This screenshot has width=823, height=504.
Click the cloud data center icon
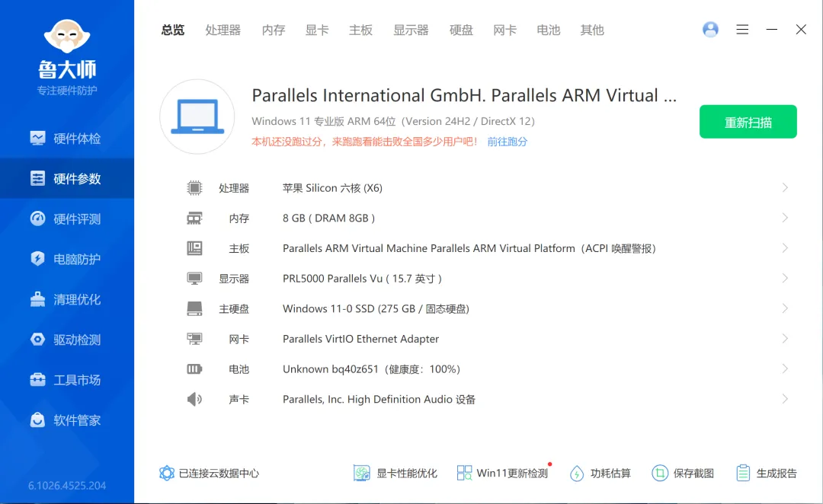[167, 473]
